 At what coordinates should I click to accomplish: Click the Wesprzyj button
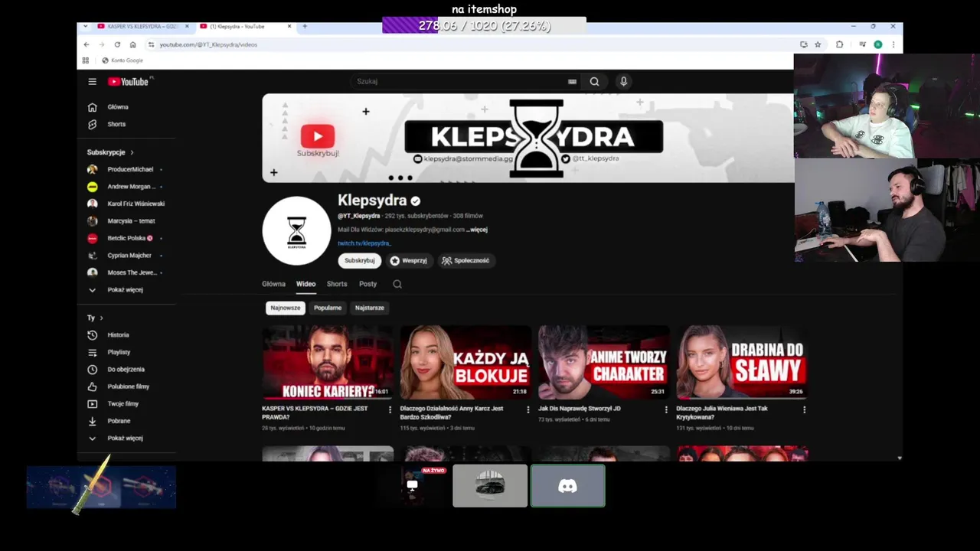408,260
